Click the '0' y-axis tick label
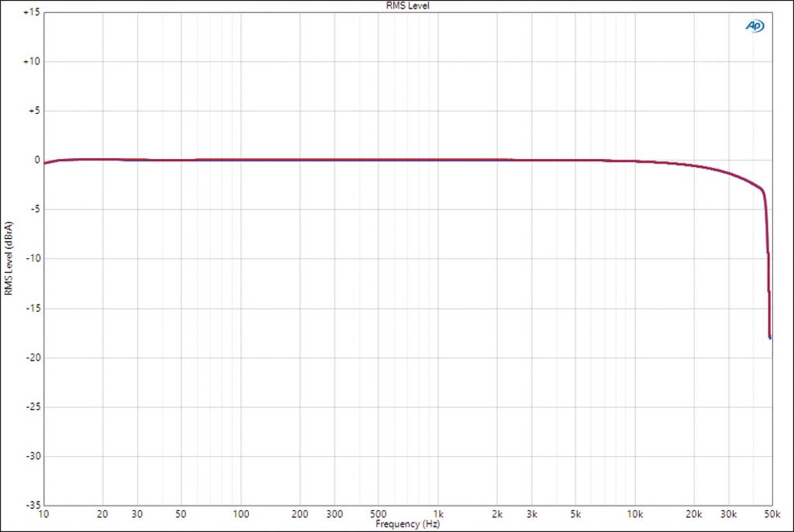794x532 pixels. [37, 160]
